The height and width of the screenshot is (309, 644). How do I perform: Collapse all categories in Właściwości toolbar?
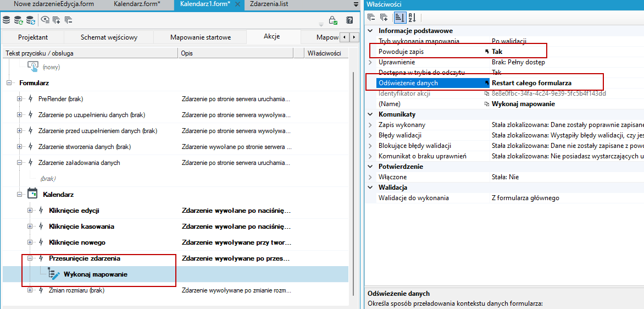(371, 17)
